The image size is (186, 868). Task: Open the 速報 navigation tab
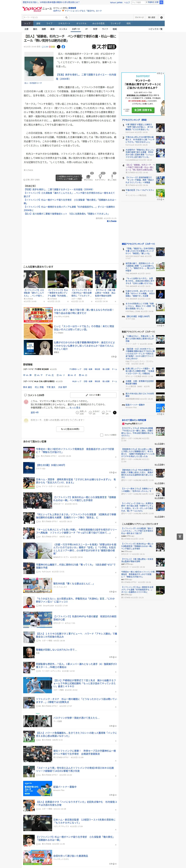pyautogui.click(x=38, y=24)
